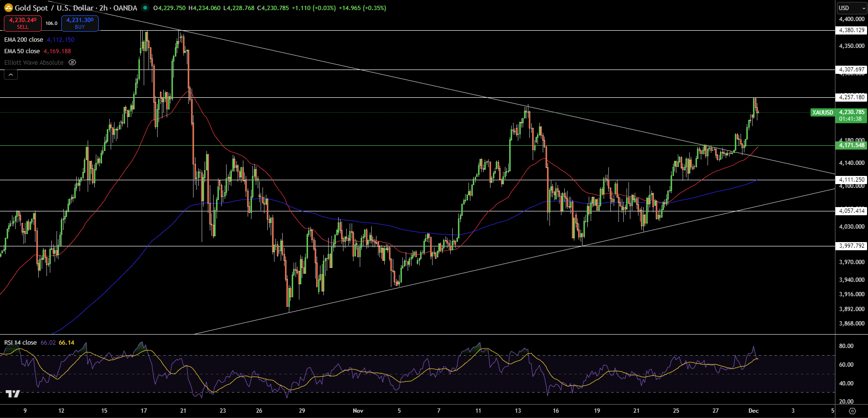The width and height of the screenshot is (868, 418).
Task: Click the 4,380.129 horizontal line price label
Action: pyautogui.click(x=851, y=30)
